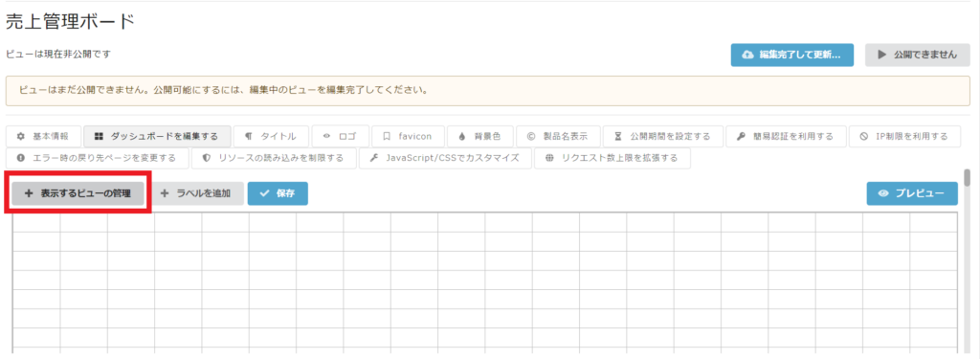The width and height of the screenshot is (980, 359).
Task: Switch to the ロゴ tab
Action: click(340, 136)
